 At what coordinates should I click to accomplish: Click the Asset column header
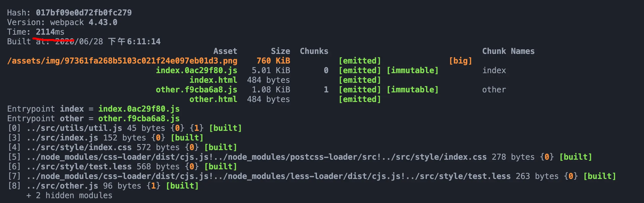[x=225, y=51]
